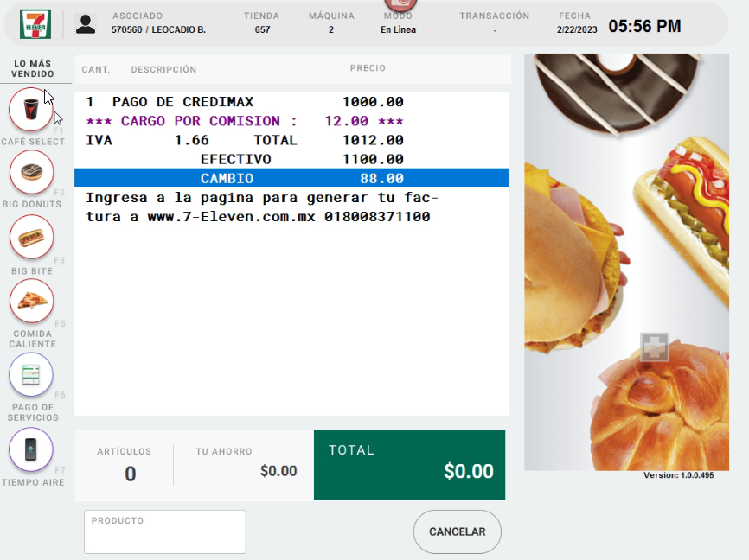This screenshot has width=749, height=560.
Task: Click the En Linea mode indicator
Action: point(398,30)
